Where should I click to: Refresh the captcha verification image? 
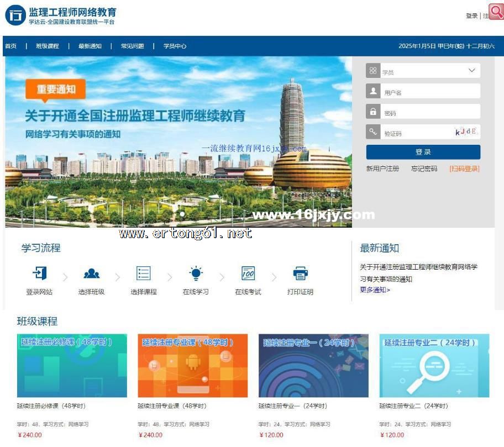[465, 132]
